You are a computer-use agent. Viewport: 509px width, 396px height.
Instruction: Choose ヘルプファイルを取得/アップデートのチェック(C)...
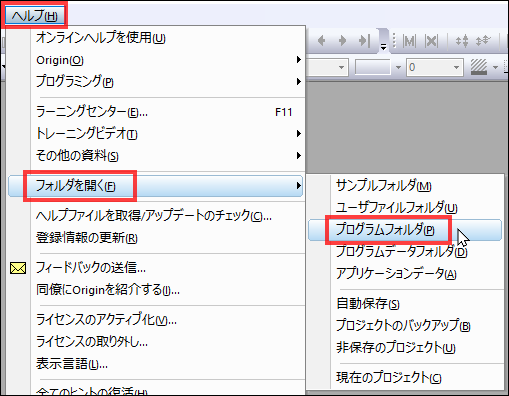[x=154, y=216]
